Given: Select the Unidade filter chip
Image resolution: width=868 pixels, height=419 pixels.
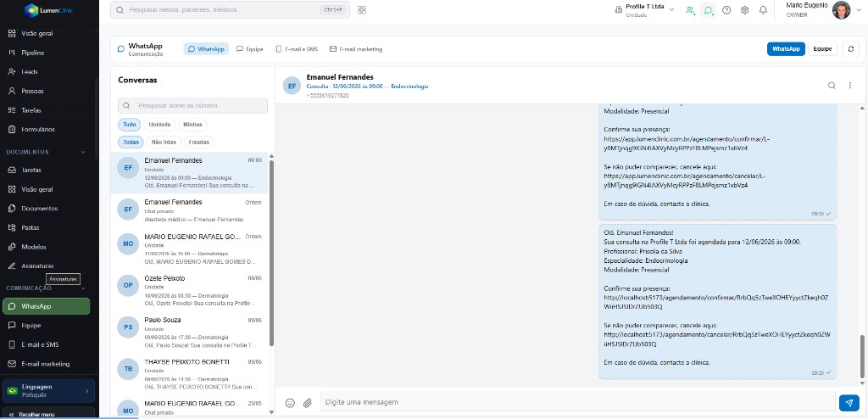Looking at the screenshot, I should 159,125.
